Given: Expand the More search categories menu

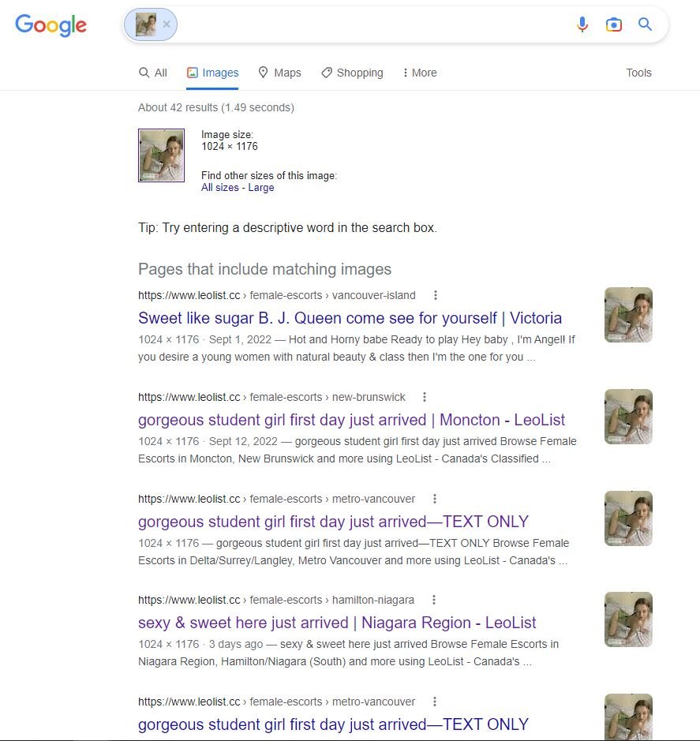Looking at the screenshot, I should point(419,73).
